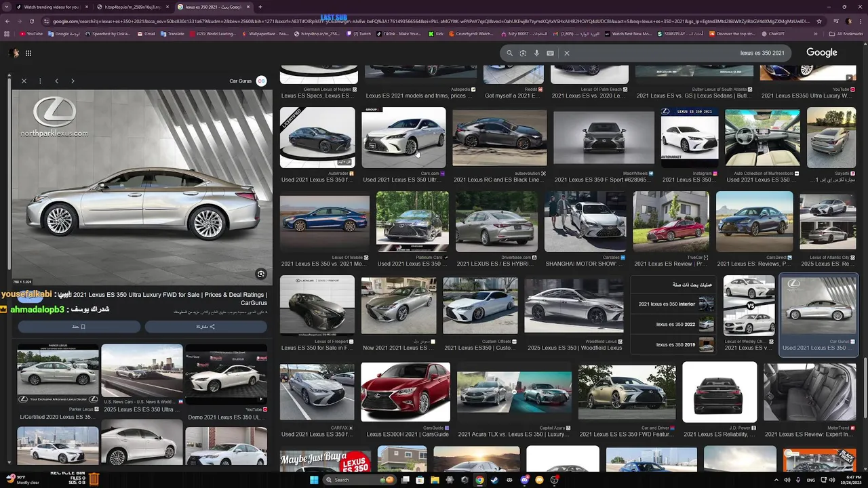
Task: Expand the All Bookmarks folder
Action: (847, 34)
